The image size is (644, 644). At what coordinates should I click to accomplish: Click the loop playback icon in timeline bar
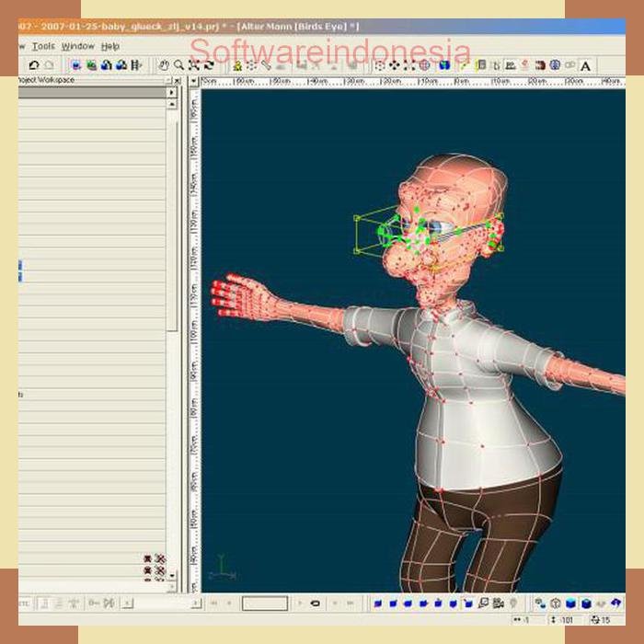point(315,604)
